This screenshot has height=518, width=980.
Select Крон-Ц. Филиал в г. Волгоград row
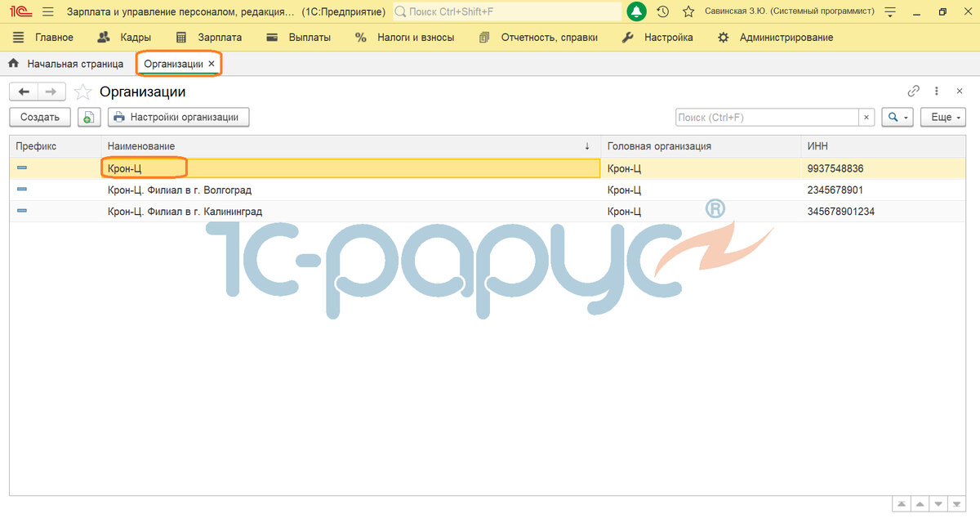pos(488,190)
